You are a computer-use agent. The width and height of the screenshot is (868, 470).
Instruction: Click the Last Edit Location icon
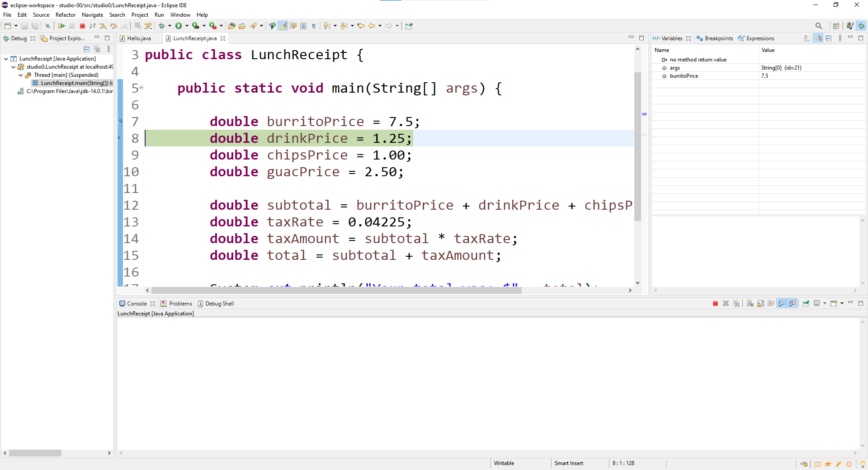tap(361, 26)
